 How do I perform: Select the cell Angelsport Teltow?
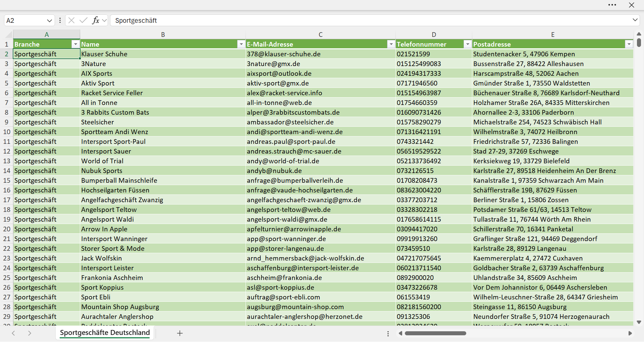click(x=163, y=210)
